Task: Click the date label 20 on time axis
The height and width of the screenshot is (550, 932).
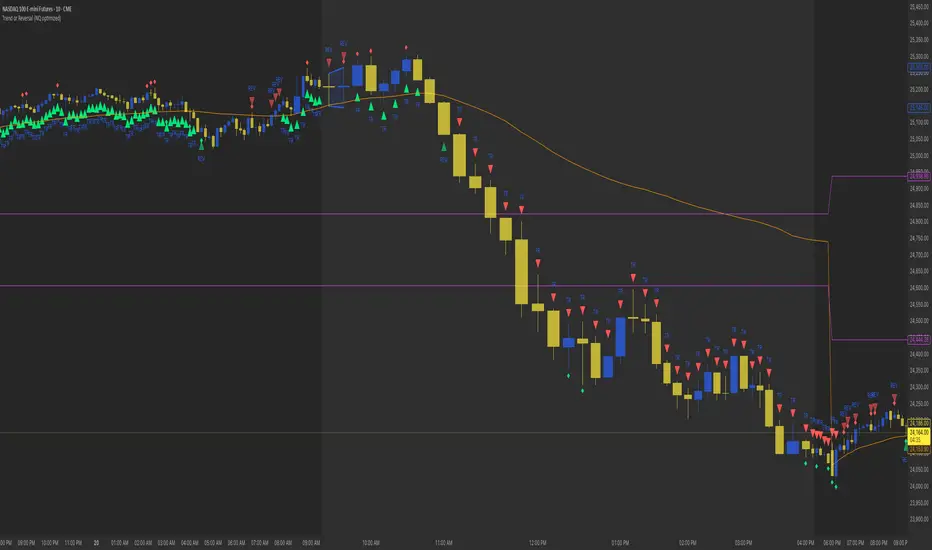Action: click(96, 543)
